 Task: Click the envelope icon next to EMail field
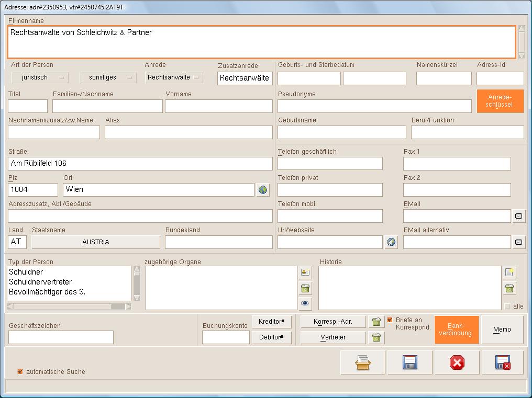518,216
